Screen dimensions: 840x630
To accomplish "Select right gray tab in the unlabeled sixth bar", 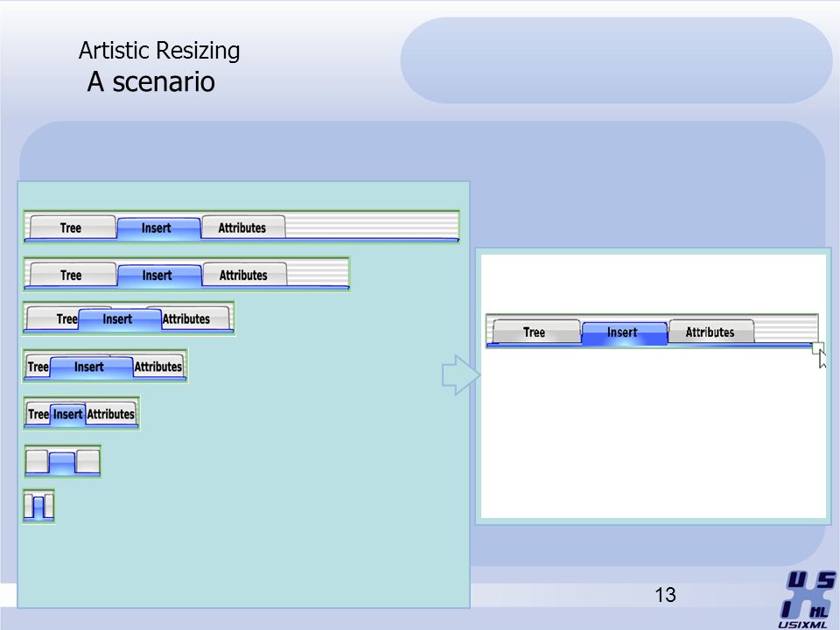I will click(x=87, y=461).
